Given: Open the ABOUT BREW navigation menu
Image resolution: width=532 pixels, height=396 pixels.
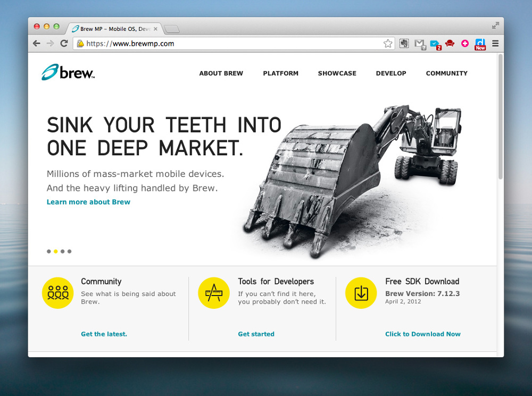Looking at the screenshot, I should [x=221, y=73].
